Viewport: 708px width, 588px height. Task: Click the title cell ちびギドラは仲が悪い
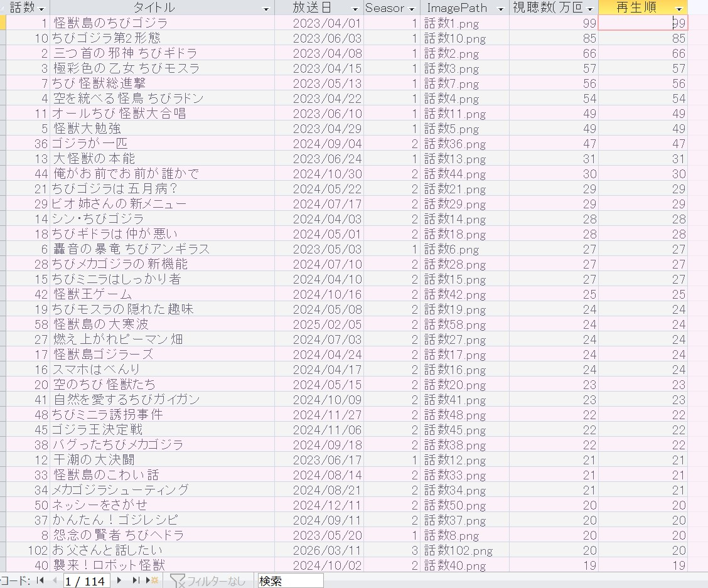coord(162,234)
